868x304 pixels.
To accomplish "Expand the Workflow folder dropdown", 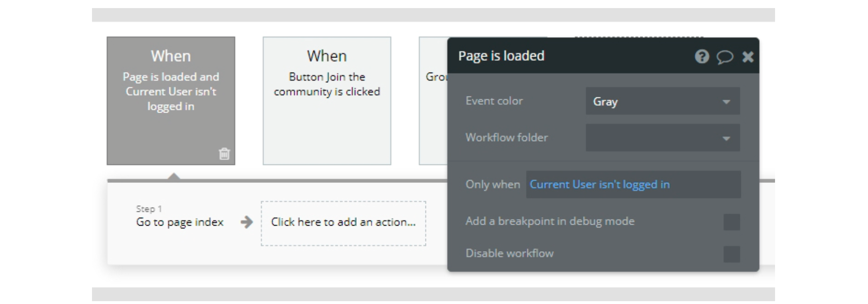I will click(662, 138).
